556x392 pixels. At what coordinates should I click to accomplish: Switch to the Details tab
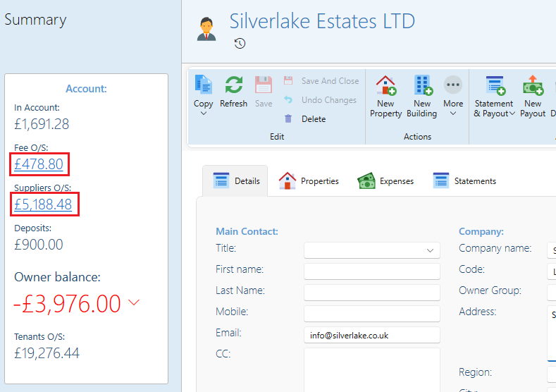[235, 181]
